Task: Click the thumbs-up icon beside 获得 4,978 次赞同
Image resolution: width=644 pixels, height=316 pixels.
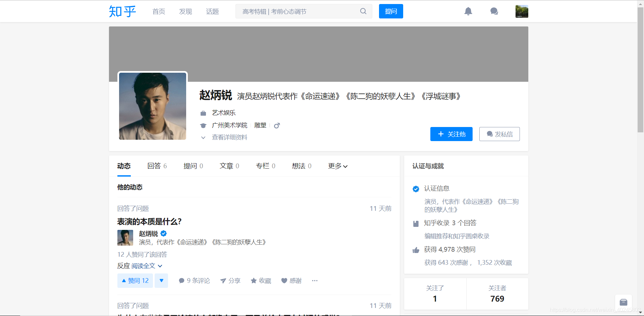Action: 416,250
